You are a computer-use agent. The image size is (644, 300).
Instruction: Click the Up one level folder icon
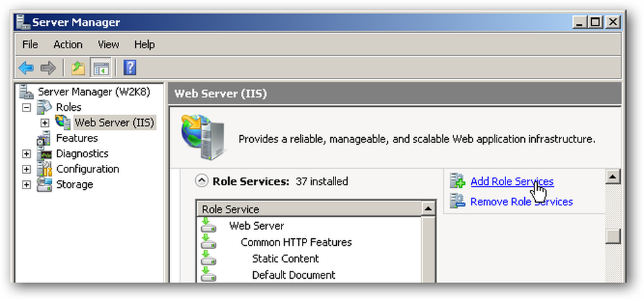tap(78, 68)
